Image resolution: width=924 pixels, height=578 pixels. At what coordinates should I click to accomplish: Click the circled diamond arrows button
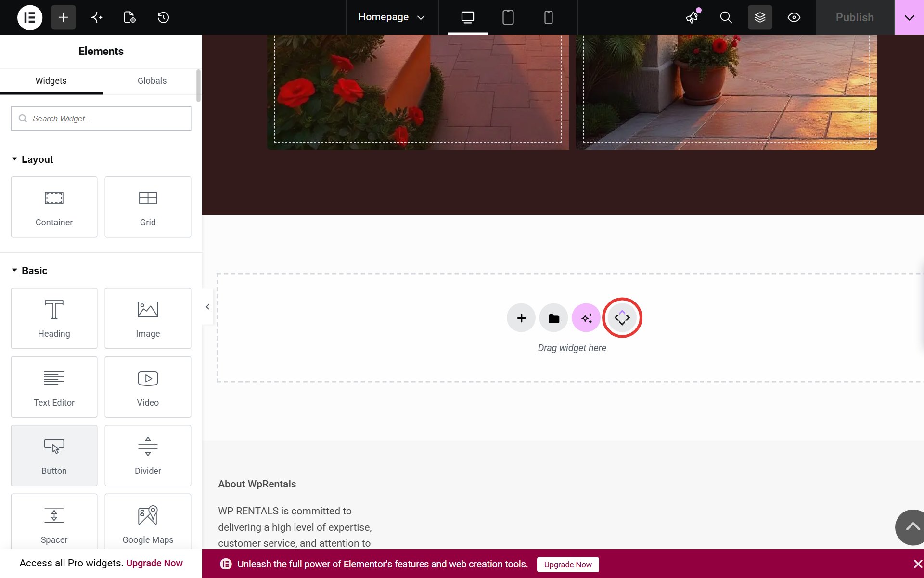[x=622, y=318]
